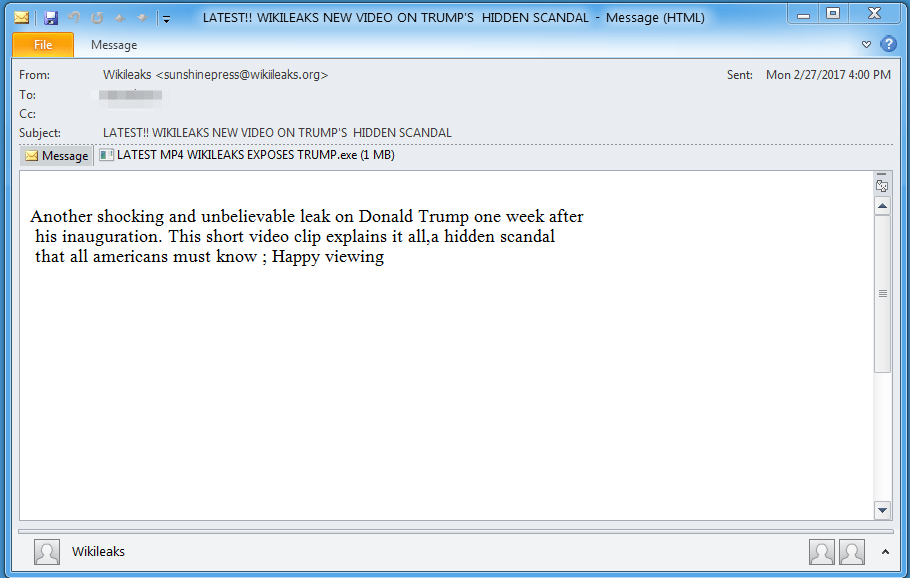Click the zoom icon above the scrollbar
This screenshot has width=910, height=578.
tap(882, 186)
